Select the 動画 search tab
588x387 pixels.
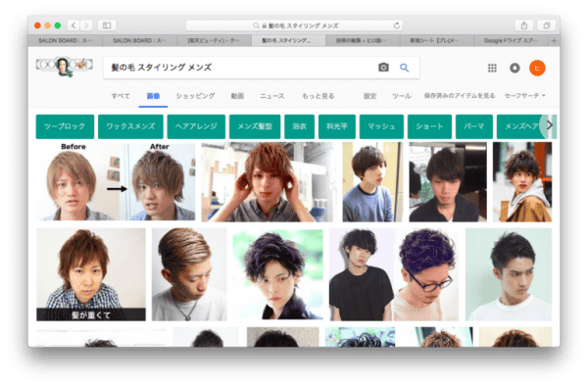point(237,96)
